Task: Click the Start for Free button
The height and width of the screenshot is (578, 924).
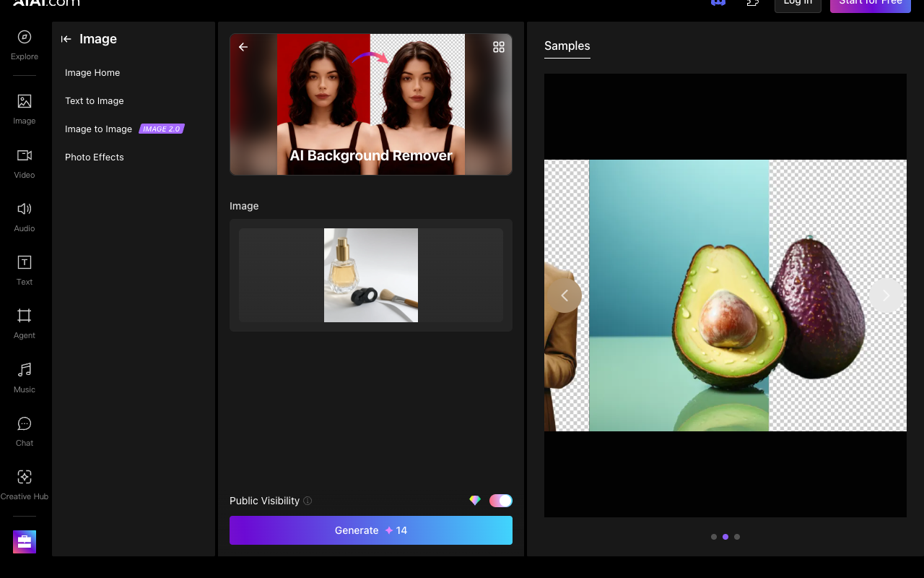Action: [871, 4]
